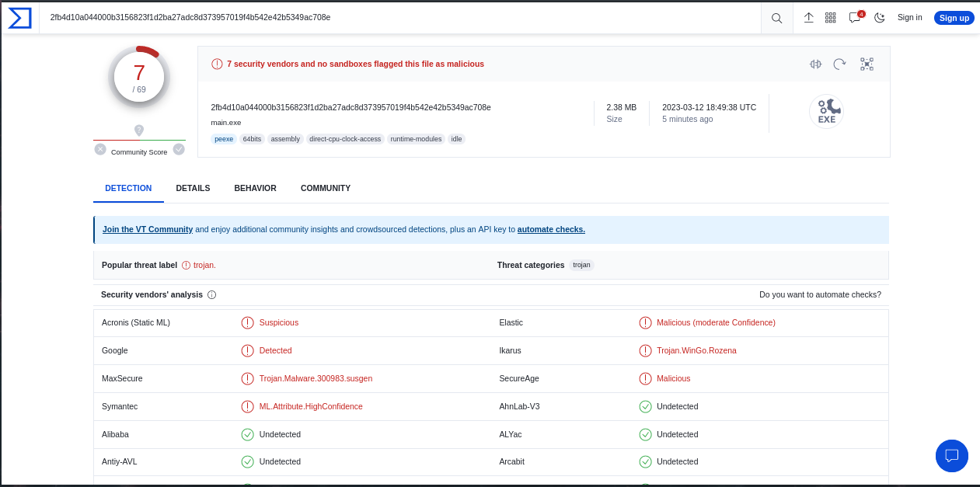Open the upload file icon

click(x=808, y=18)
